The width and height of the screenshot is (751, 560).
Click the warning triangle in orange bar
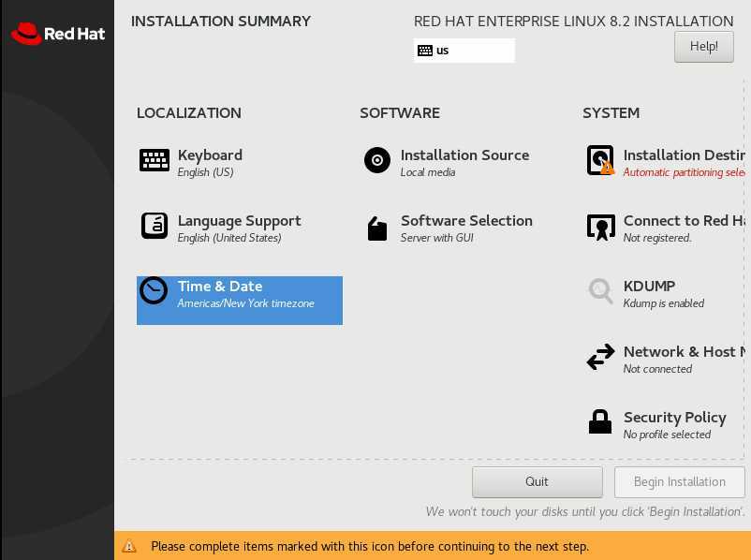click(x=129, y=546)
